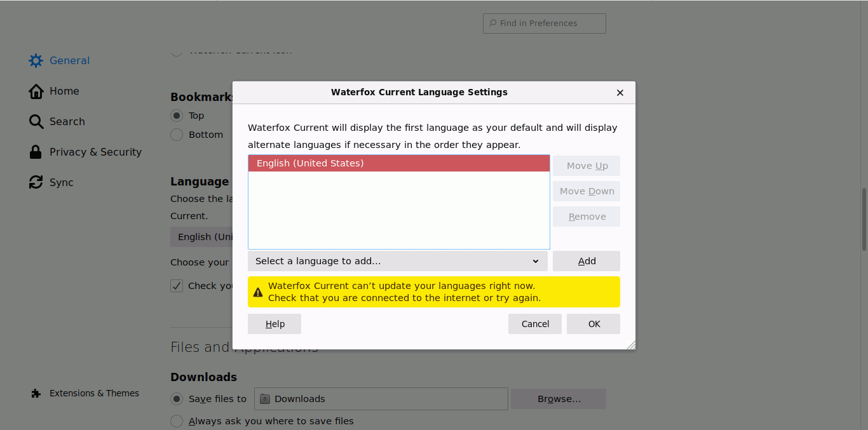This screenshot has width=868, height=430.
Task: Click the Add language button
Action: [587, 261]
